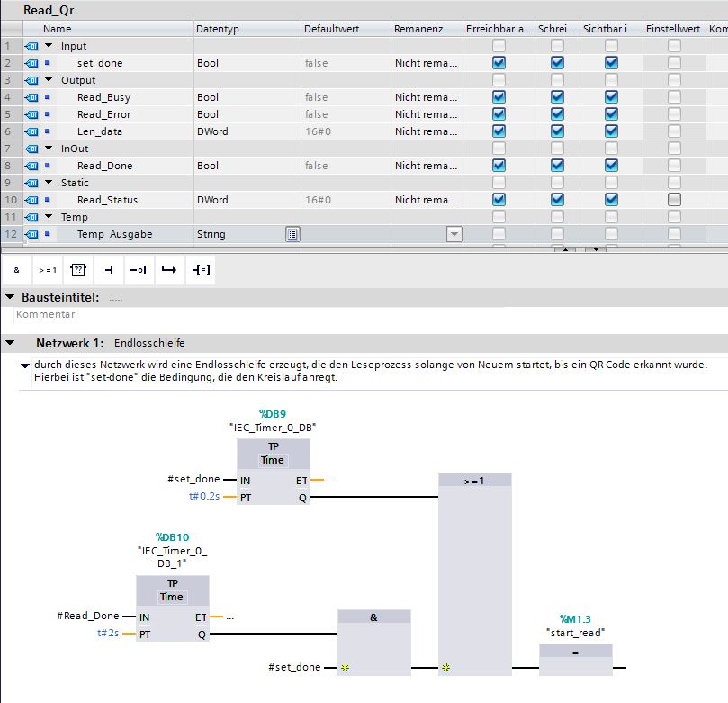The width and height of the screenshot is (728, 703).
Task: Collapse Netzwerk 1 Endlosschleife
Action: (x=10, y=344)
